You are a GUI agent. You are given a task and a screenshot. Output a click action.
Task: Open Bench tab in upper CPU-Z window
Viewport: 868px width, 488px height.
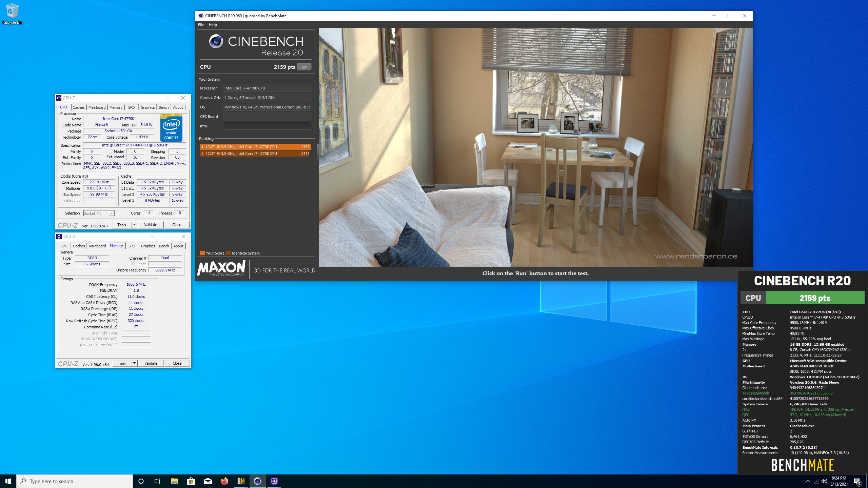(x=164, y=107)
